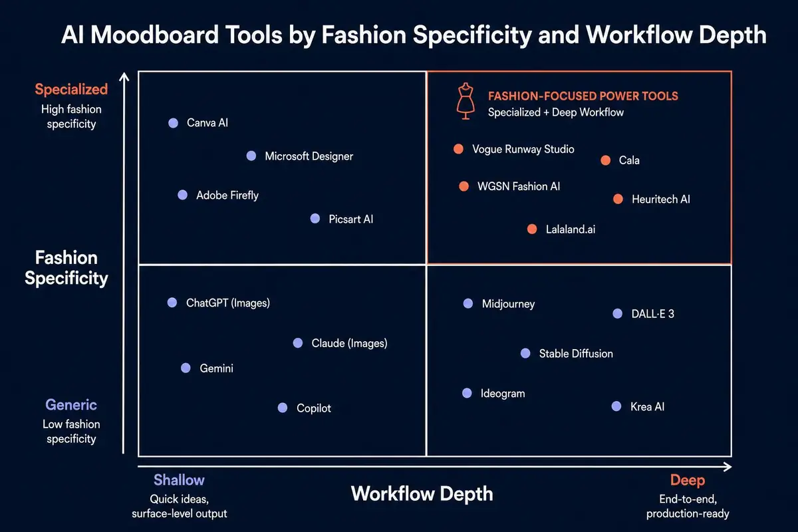Image resolution: width=798 pixels, height=532 pixels.
Task: Click the Copilot label
Action: pos(314,408)
